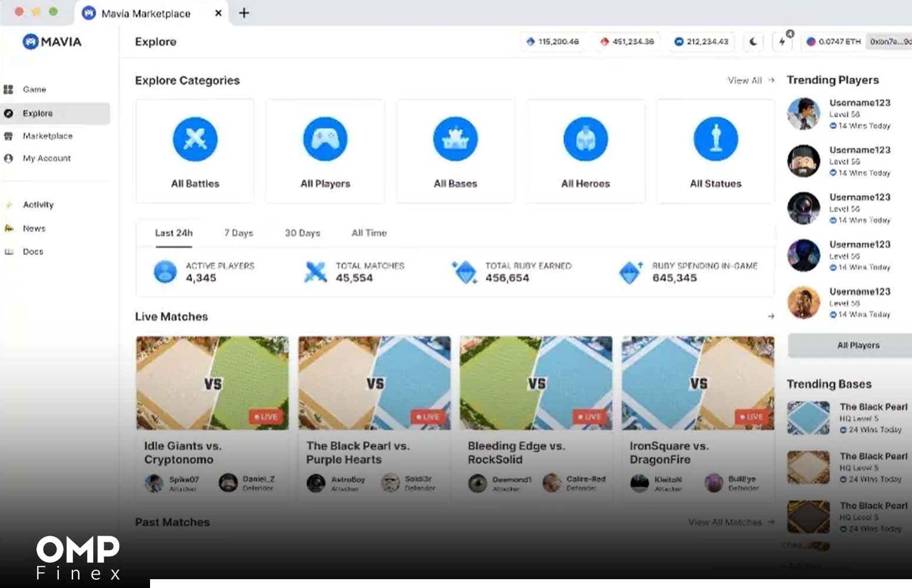Open The Black Pearl vs. Purple Hearts thumbnail
Screen dimensions: 912x588
(x=374, y=383)
